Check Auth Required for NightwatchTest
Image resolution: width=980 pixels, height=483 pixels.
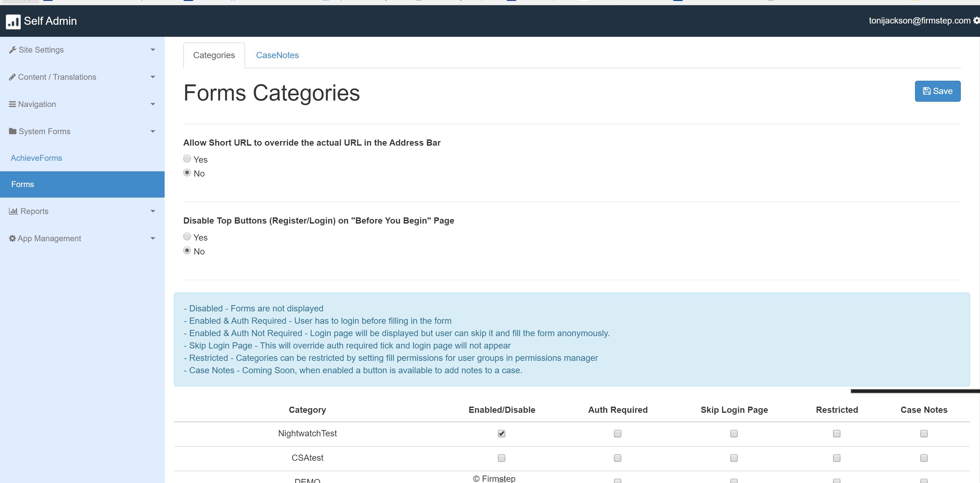(617, 434)
